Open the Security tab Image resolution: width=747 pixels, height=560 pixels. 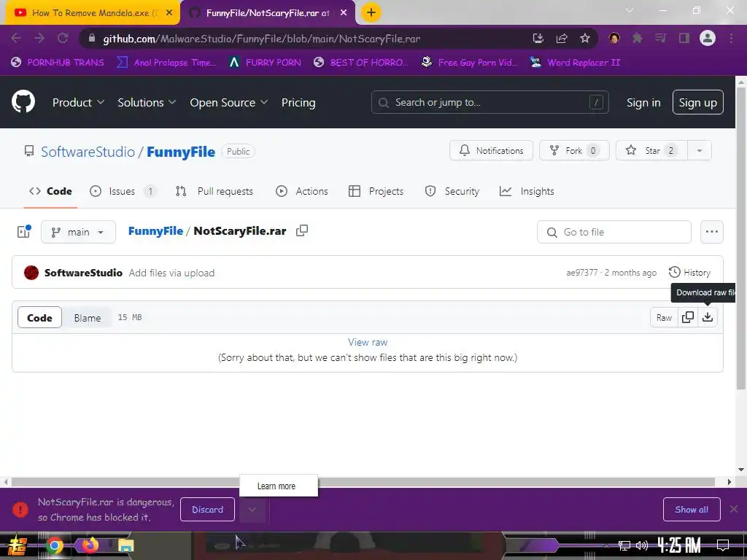point(452,191)
